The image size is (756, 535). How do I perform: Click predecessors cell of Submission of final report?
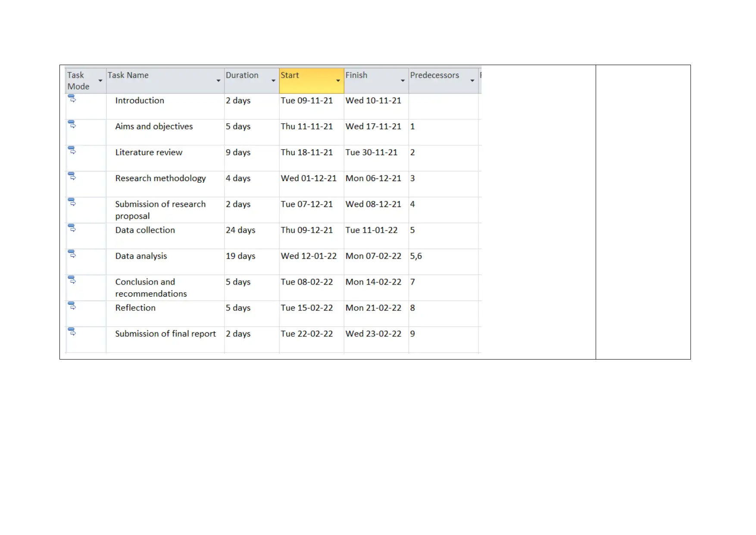coord(444,339)
